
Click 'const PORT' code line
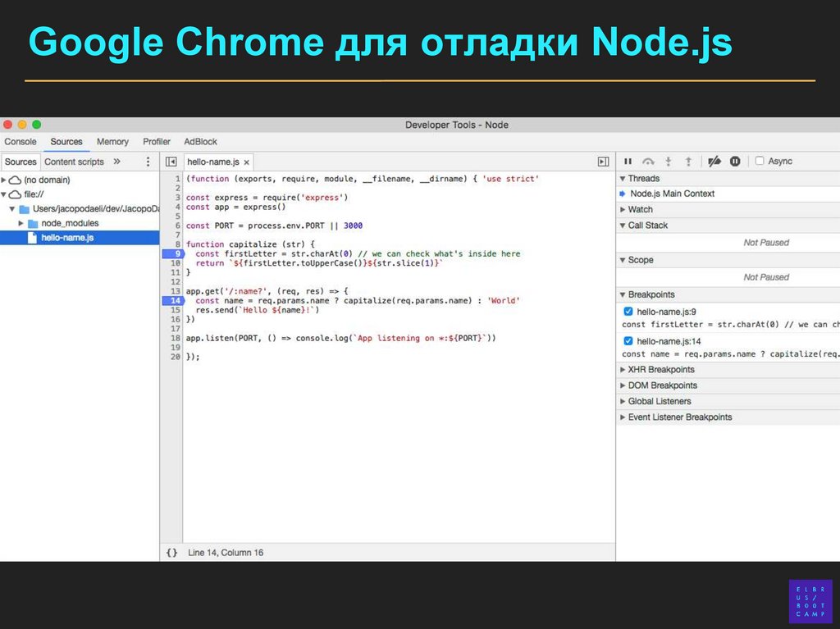(274, 226)
